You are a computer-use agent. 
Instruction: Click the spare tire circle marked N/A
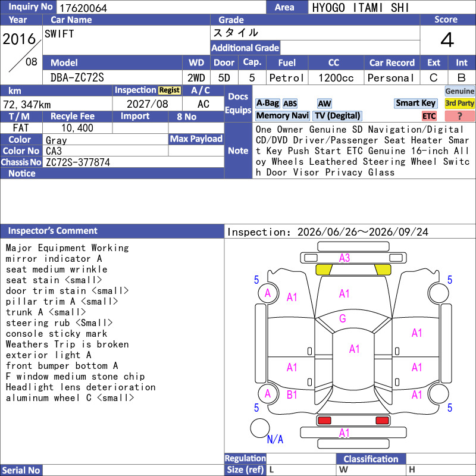coord(260,428)
